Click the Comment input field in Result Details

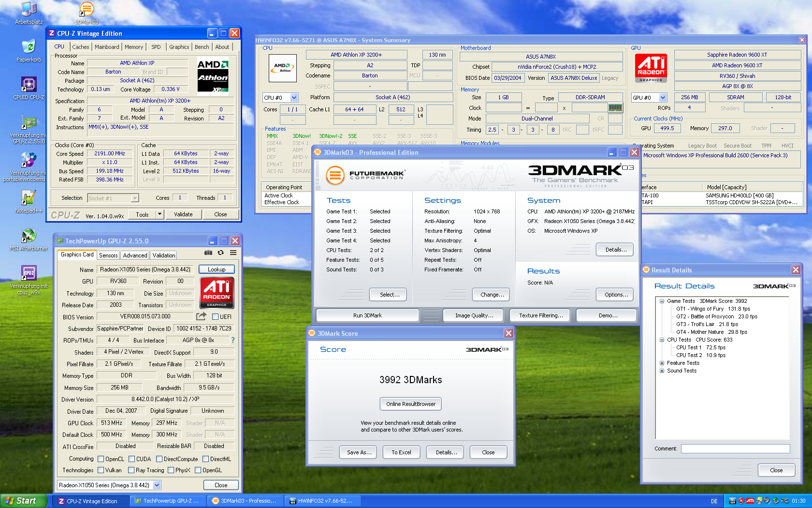[x=735, y=448]
